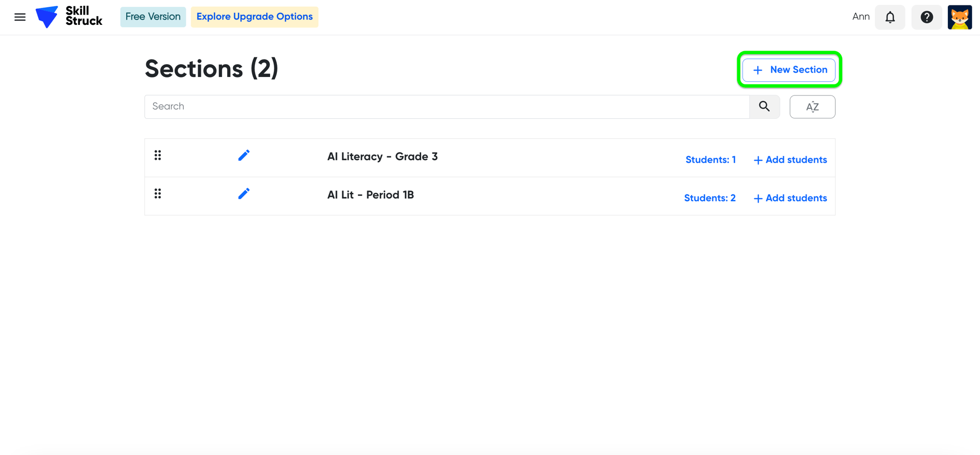980x455 pixels.
Task: Grab the drag handle for AI Literacy - Grade 3
Action: coord(157,155)
